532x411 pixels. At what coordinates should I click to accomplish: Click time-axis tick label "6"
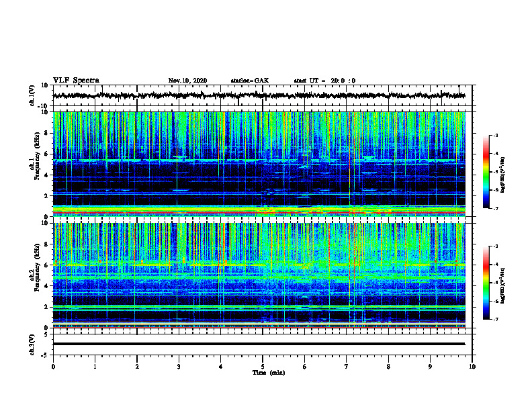pyautogui.click(x=305, y=367)
